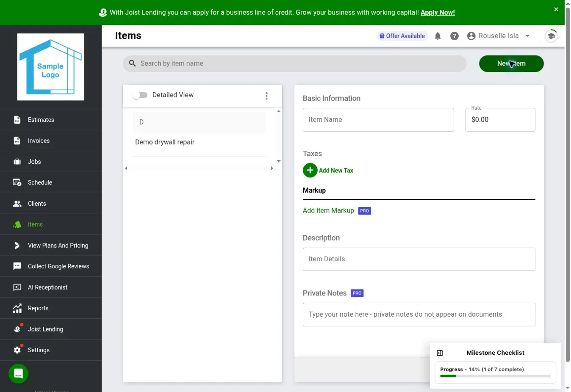Go to View Plans And Pricing
The width and height of the screenshot is (571, 392).
(x=51, y=246)
